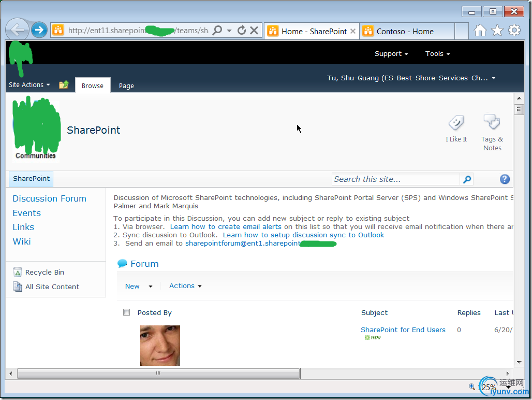Close the Home - SharePoint tab
Image resolution: width=532 pixels, height=400 pixels.
(353, 31)
